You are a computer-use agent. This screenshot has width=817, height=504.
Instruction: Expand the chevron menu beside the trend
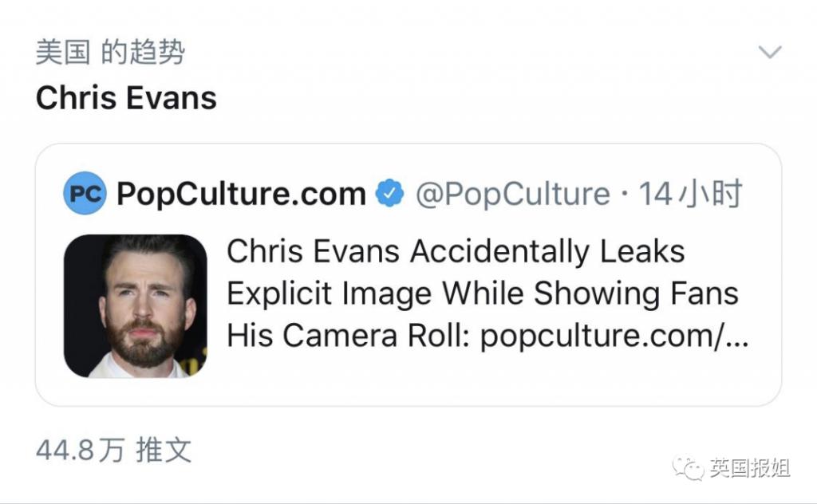(x=769, y=53)
